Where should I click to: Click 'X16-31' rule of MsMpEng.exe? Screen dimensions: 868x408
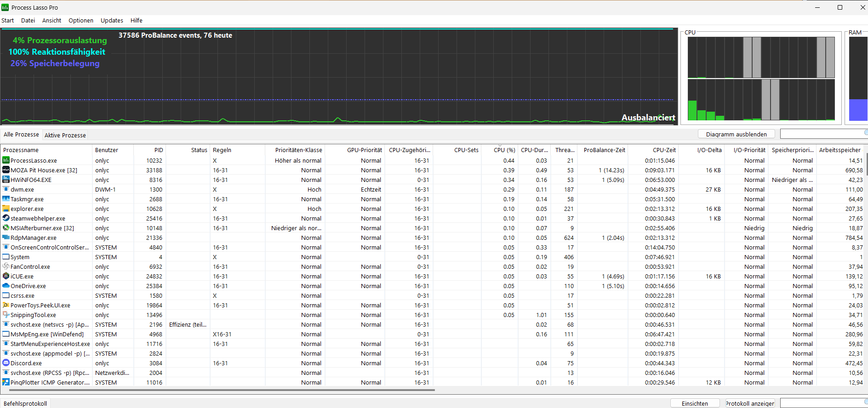point(222,334)
